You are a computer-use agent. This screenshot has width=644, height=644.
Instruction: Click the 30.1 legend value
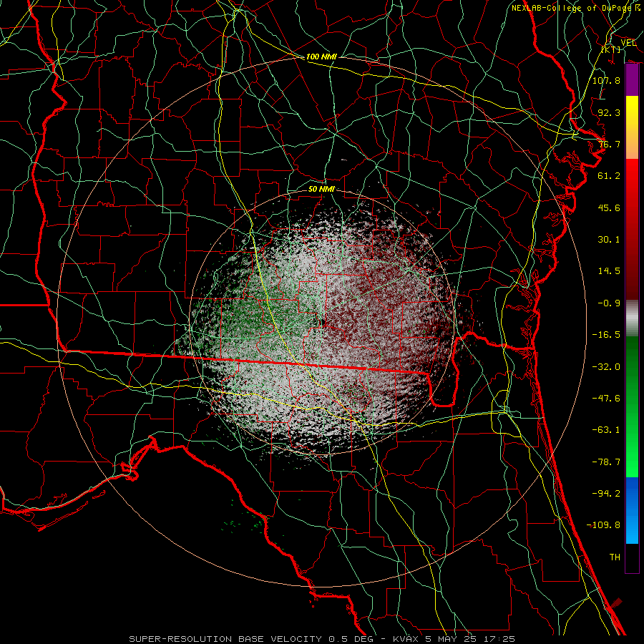pos(609,240)
